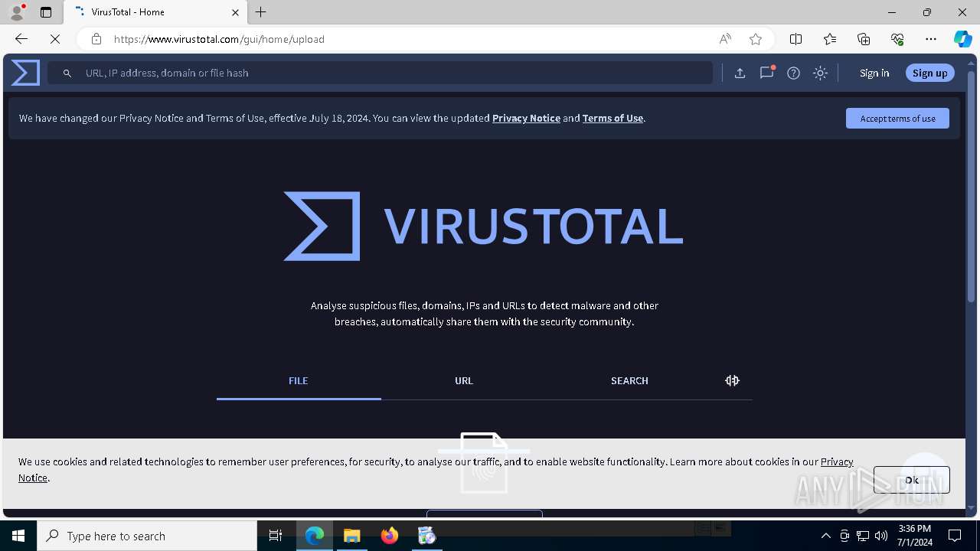This screenshot has height=551, width=980.
Task: Add page to favorites star icon
Action: [756, 39]
